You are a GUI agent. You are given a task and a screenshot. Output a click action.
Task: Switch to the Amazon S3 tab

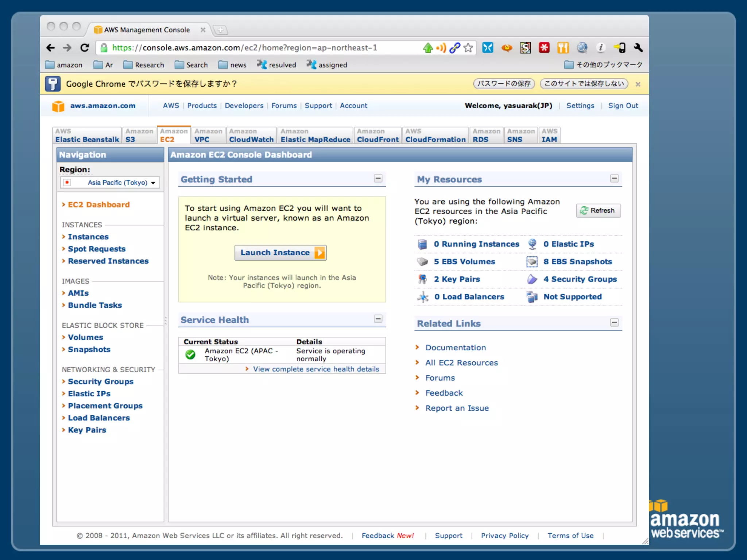coord(139,135)
